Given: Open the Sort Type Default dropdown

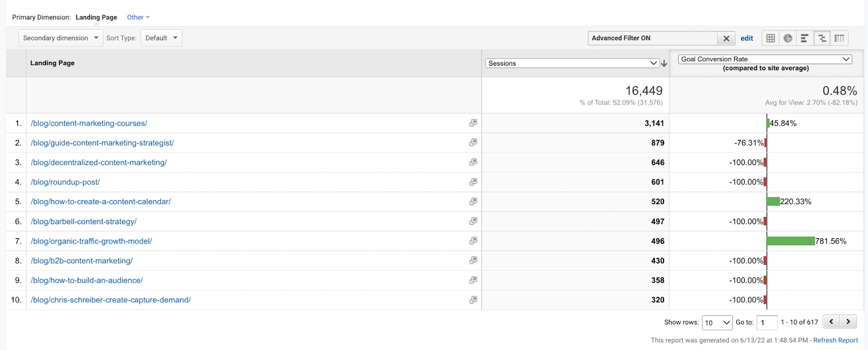Looking at the screenshot, I should pos(161,38).
